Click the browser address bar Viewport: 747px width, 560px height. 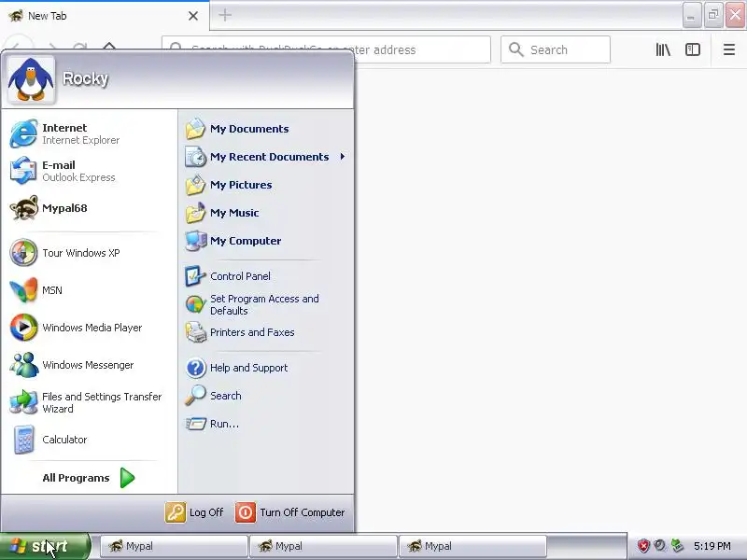tap(326, 49)
